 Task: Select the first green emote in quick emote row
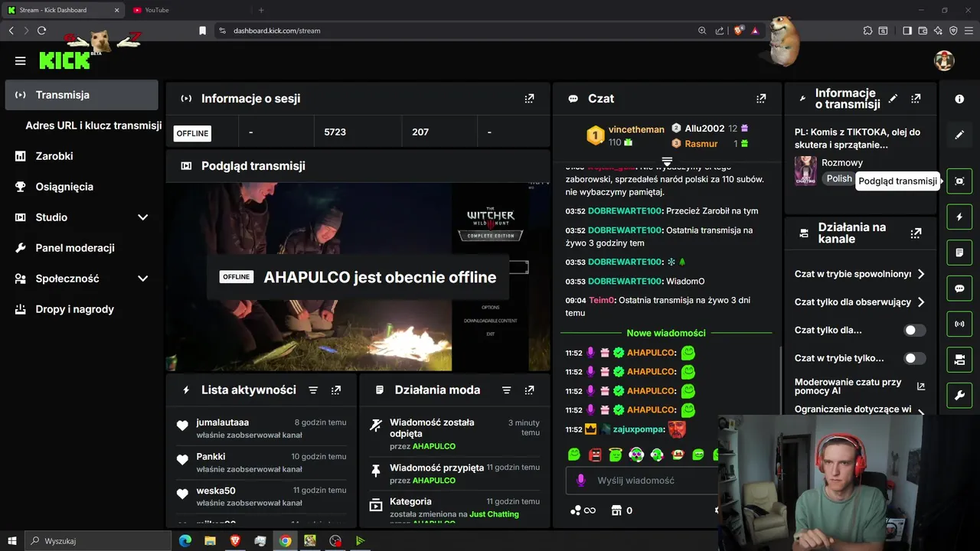tap(573, 455)
